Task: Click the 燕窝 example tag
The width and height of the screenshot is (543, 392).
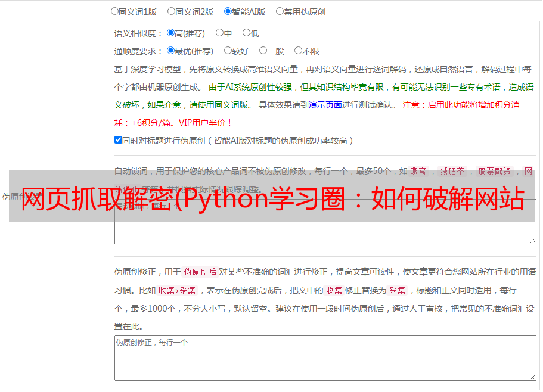Action: click(418, 171)
